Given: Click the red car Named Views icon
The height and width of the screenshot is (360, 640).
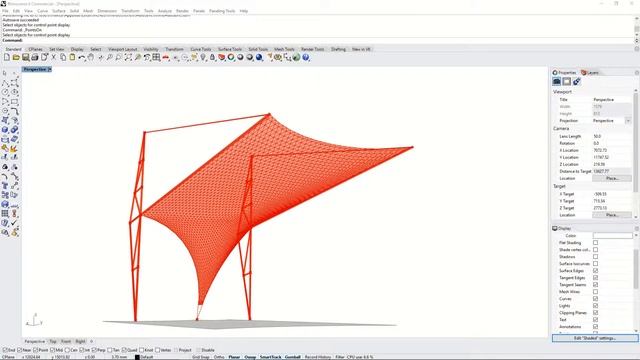Looking at the screenshot, I should pyautogui.click(x=166, y=58).
